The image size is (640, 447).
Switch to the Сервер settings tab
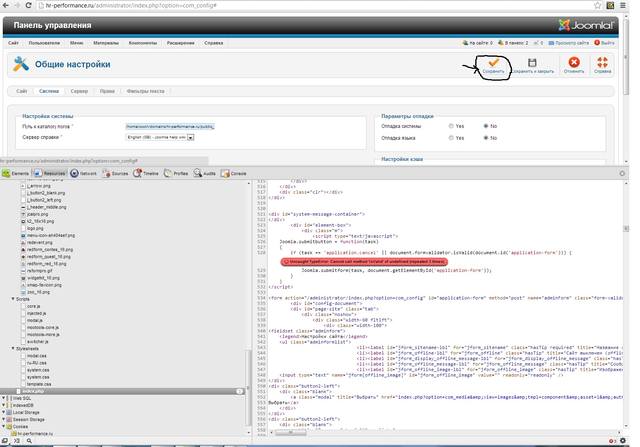pos(79,91)
